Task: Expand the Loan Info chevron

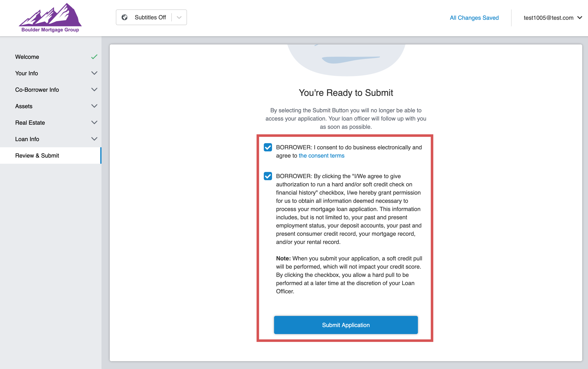Action: pyautogui.click(x=94, y=139)
